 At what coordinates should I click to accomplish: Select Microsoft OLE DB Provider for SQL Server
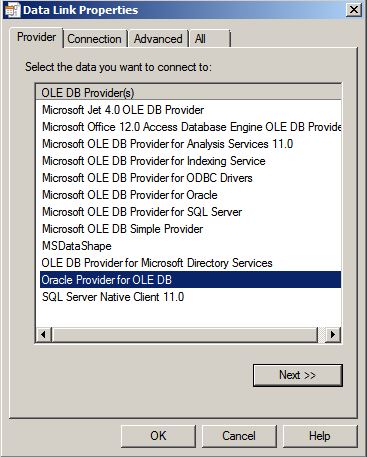(190, 212)
